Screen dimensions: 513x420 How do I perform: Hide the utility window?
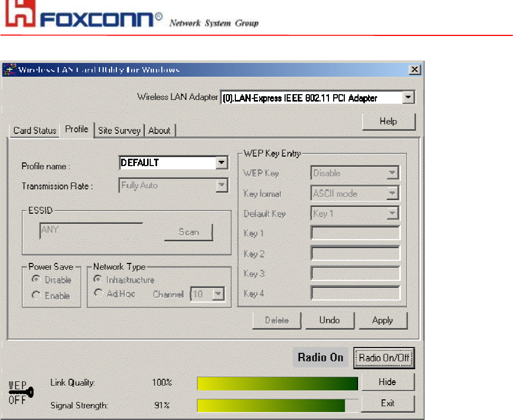click(388, 382)
